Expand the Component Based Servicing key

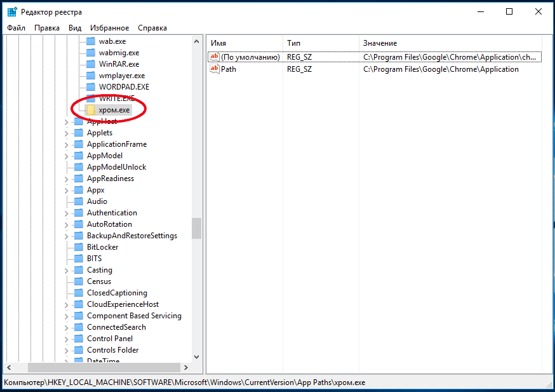coord(67,316)
